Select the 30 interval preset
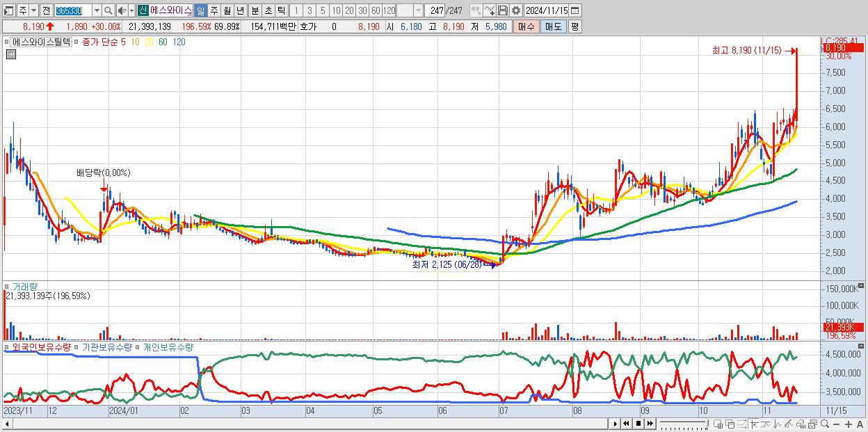868x432 pixels. click(x=362, y=10)
